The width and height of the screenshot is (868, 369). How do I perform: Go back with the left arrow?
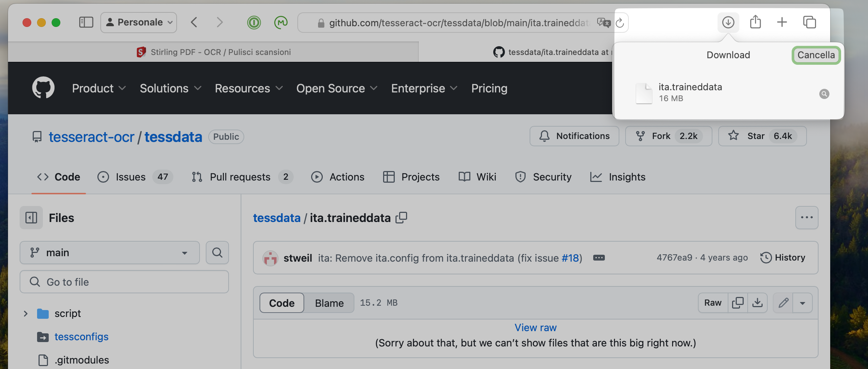pos(194,23)
